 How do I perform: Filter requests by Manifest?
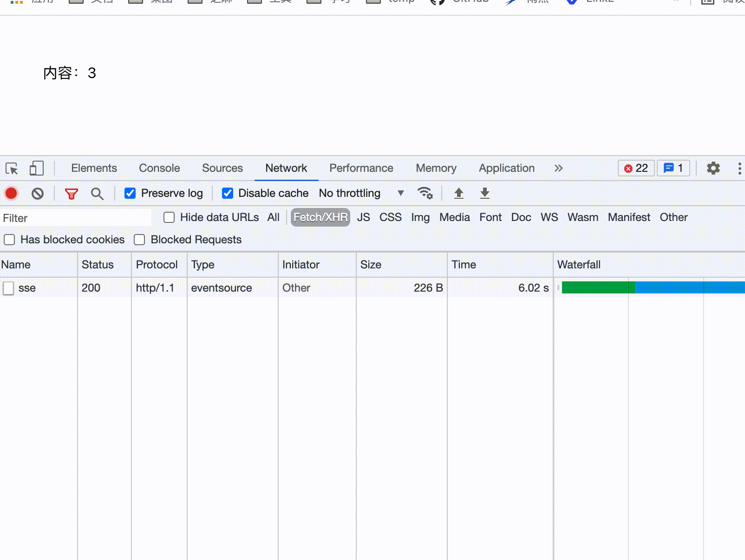[x=629, y=217]
